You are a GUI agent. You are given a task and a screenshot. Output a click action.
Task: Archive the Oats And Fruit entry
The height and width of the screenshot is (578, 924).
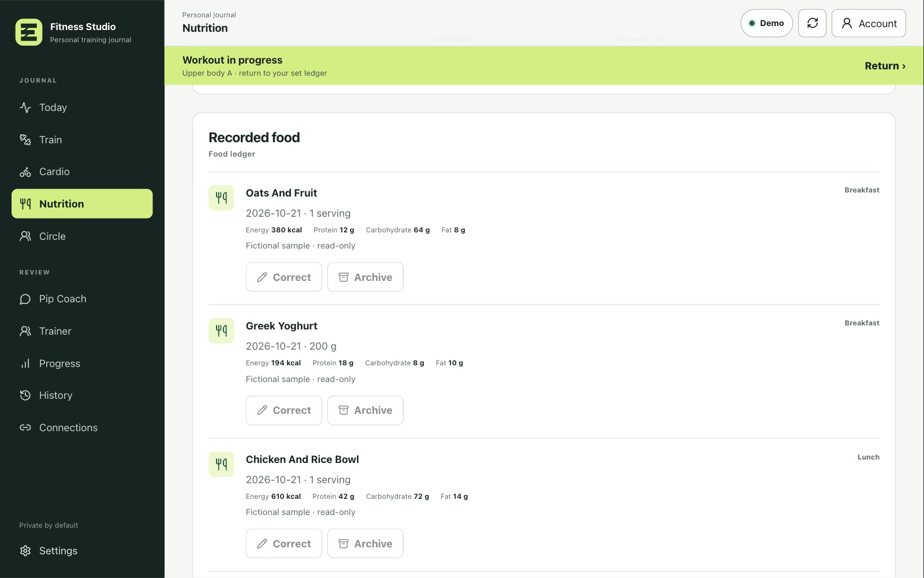click(365, 277)
